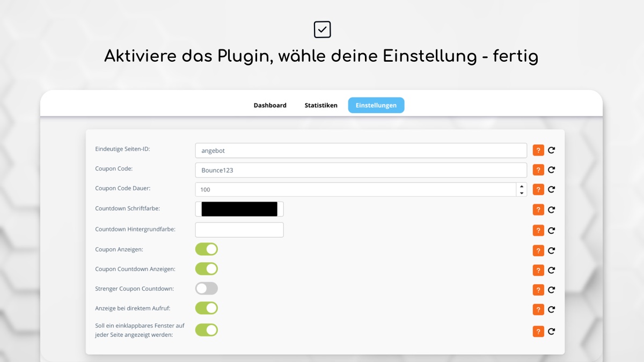Disable Coupon Countdown Anzeigen
The height and width of the screenshot is (362, 644).
coord(207,269)
